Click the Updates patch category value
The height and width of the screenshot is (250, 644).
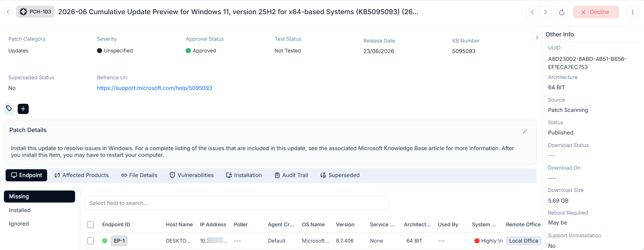pyautogui.click(x=18, y=51)
